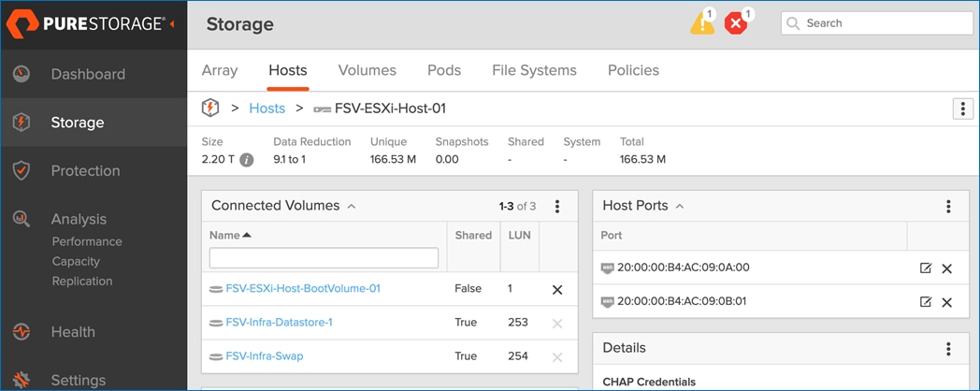The height and width of the screenshot is (391, 980).
Task: Collapse the Host Ports panel chevron
Action: (680, 206)
